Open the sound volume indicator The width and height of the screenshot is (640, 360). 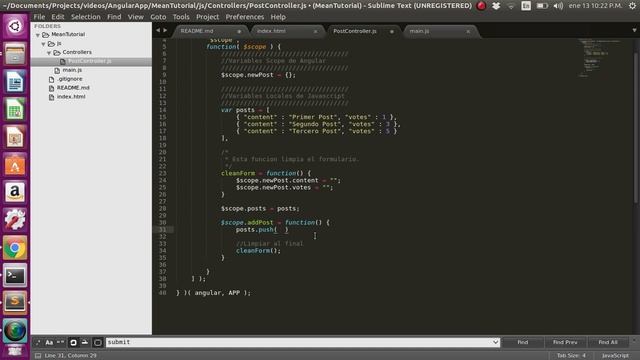[558, 6]
